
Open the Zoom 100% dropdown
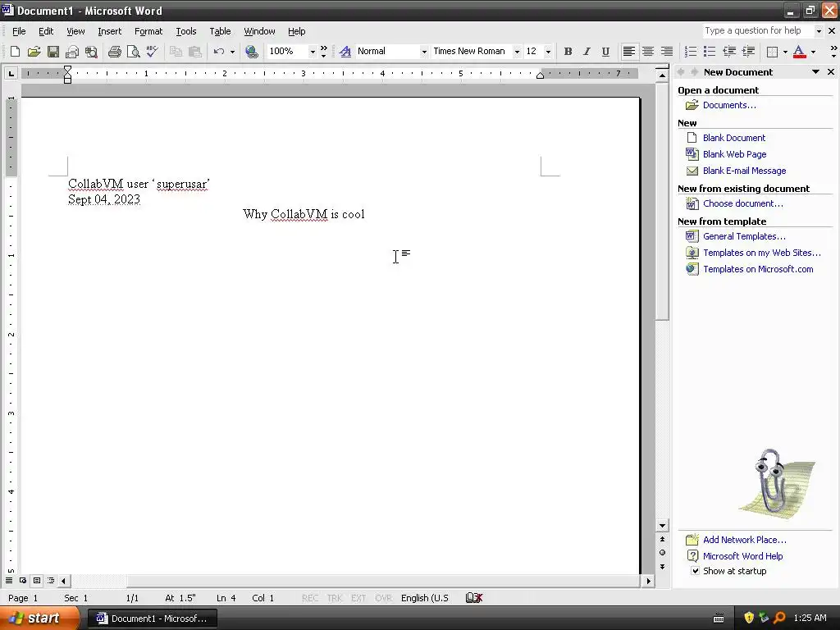coord(313,52)
